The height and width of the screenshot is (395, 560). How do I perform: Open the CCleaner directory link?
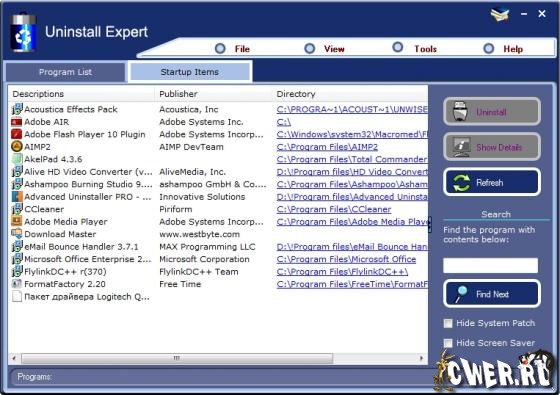334,209
